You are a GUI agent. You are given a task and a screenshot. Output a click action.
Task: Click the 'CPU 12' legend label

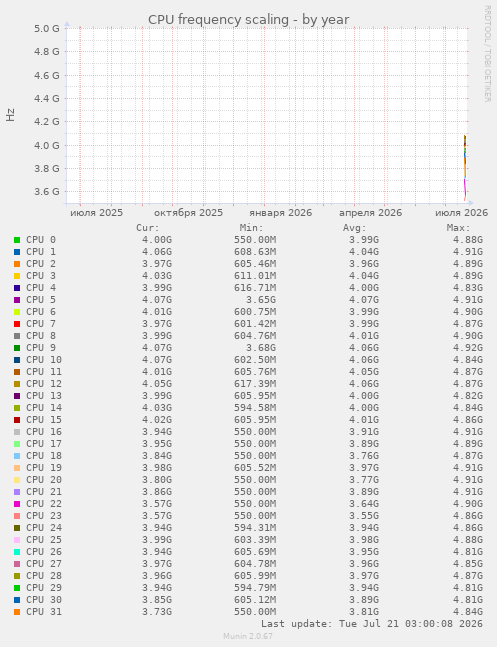point(44,384)
